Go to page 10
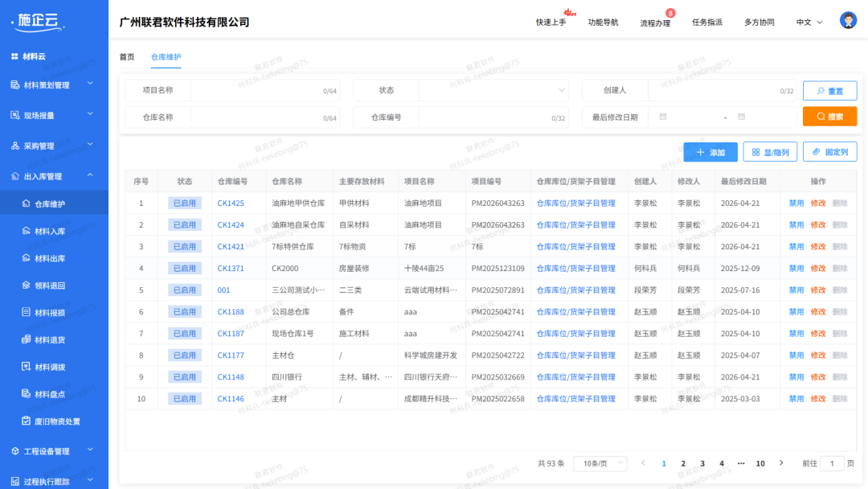 click(760, 463)
